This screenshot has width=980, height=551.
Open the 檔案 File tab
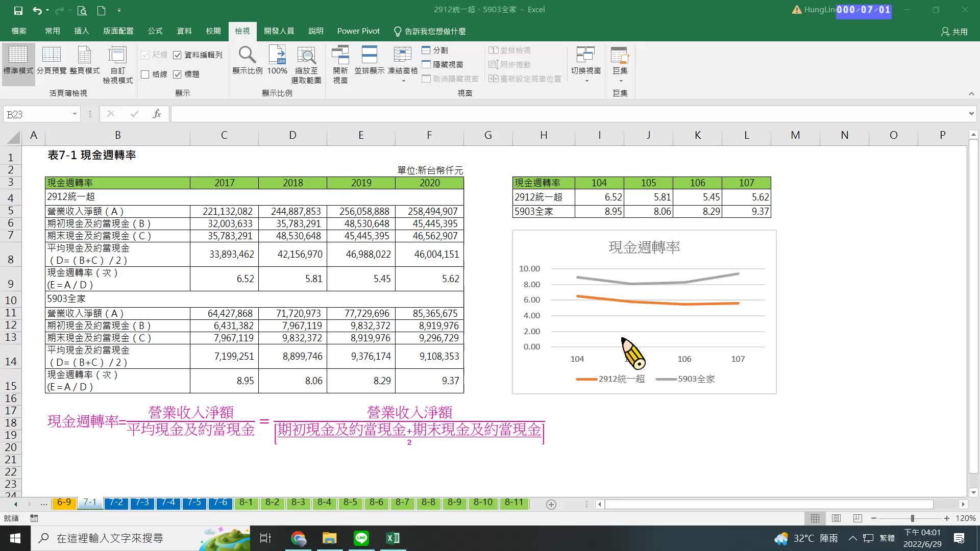click(19, 31)
